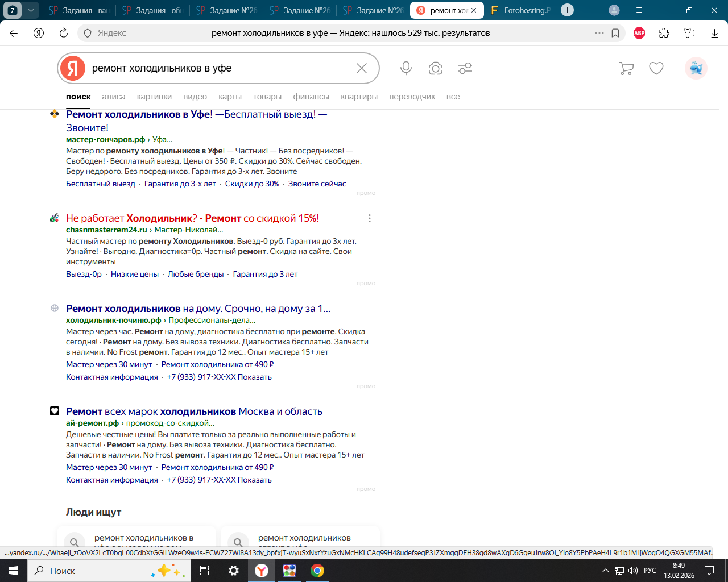This screenshot has width=728, height=582.
Task: Open image search by camera icon
Action: 436,68
